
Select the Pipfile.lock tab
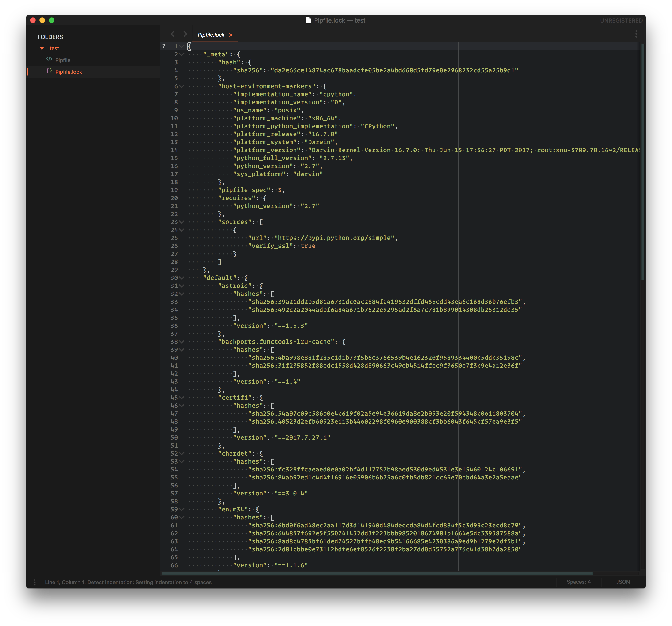[x=211, y=35]
